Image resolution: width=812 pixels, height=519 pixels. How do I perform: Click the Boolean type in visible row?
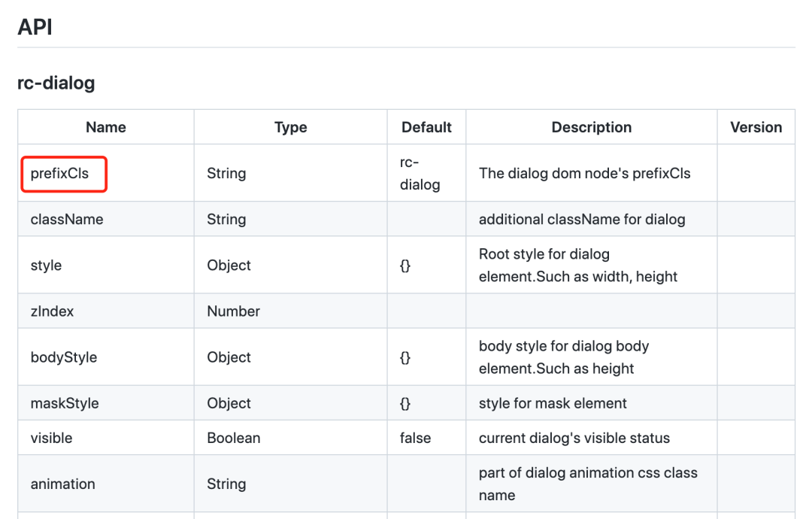[x=234, y=438]
